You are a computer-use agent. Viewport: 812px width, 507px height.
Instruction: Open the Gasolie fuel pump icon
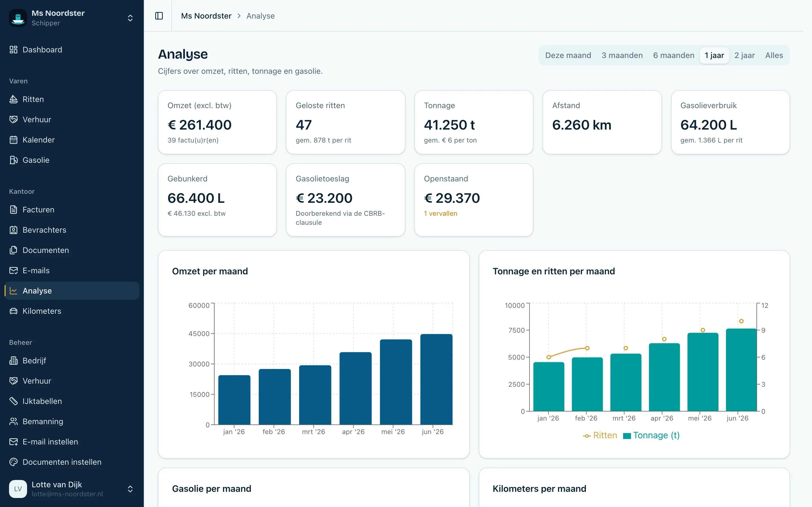coord(14,160)
